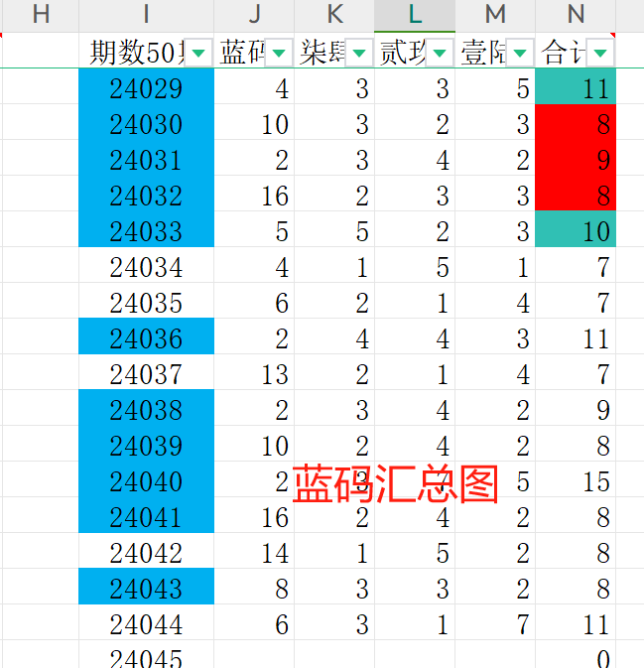644x668 pixels.
Task: Click the blue cell containing 24029
Action: pos(146,86)
